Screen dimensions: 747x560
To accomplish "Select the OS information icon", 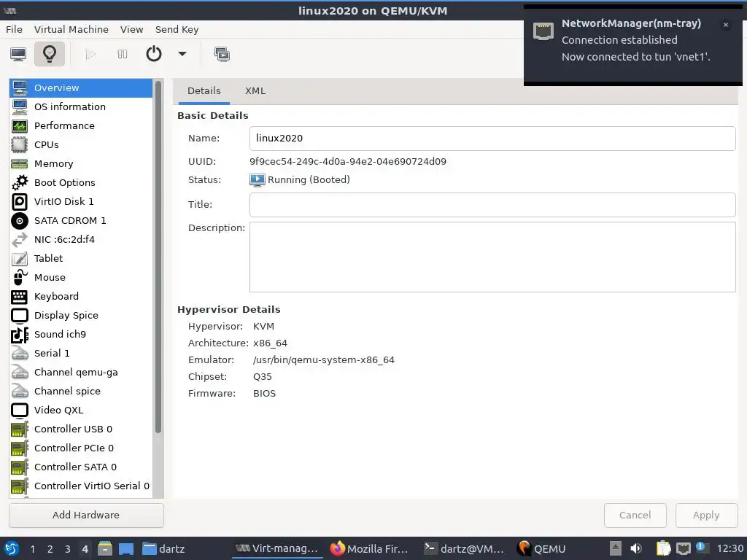I will 20,106.
